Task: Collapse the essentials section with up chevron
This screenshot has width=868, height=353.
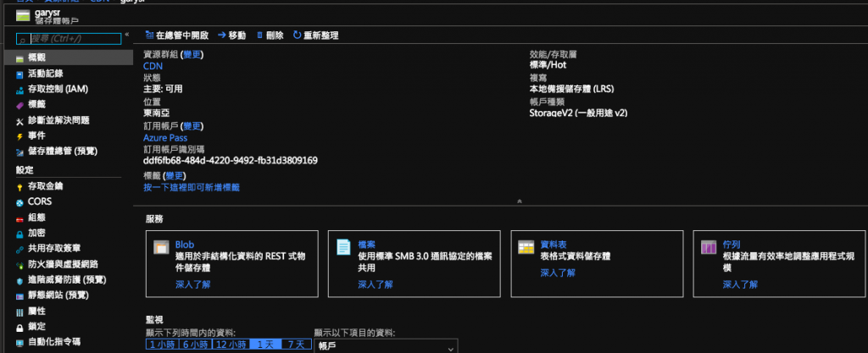Action: 520,201
